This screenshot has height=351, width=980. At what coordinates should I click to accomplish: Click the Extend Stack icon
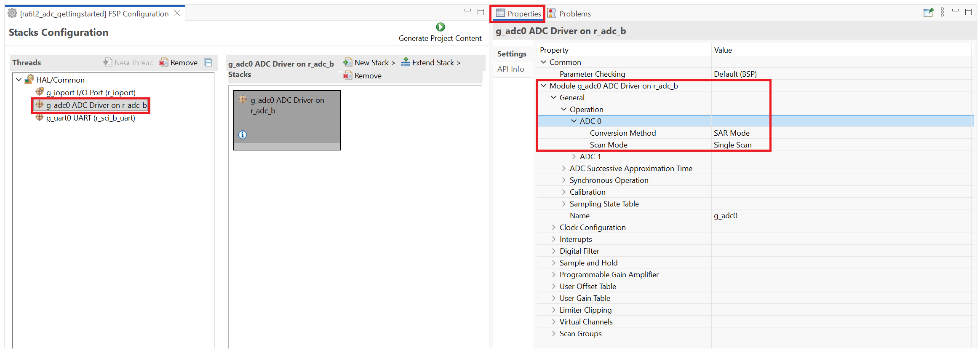coord(405,62)
